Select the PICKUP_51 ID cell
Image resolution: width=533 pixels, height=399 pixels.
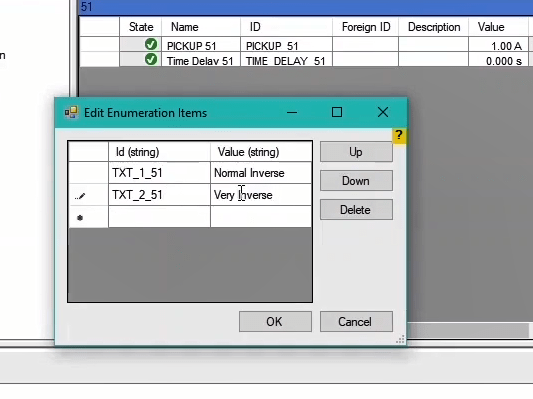click(286, 45)
